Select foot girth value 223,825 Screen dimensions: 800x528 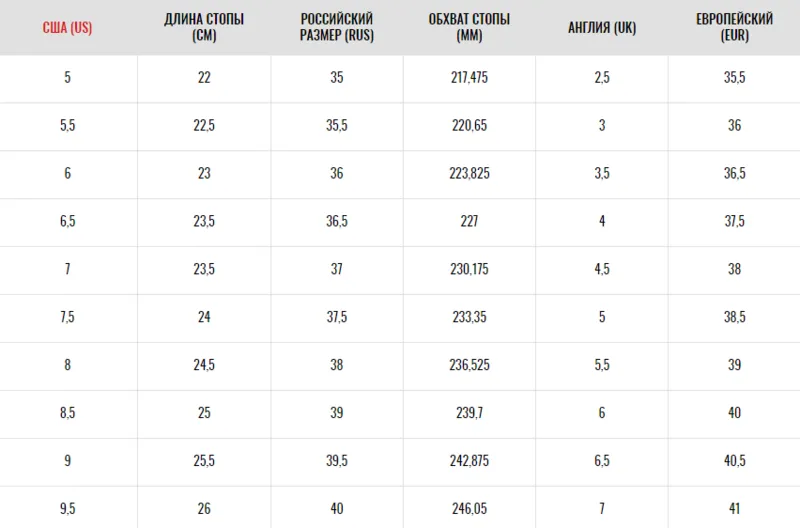(469, 173)
